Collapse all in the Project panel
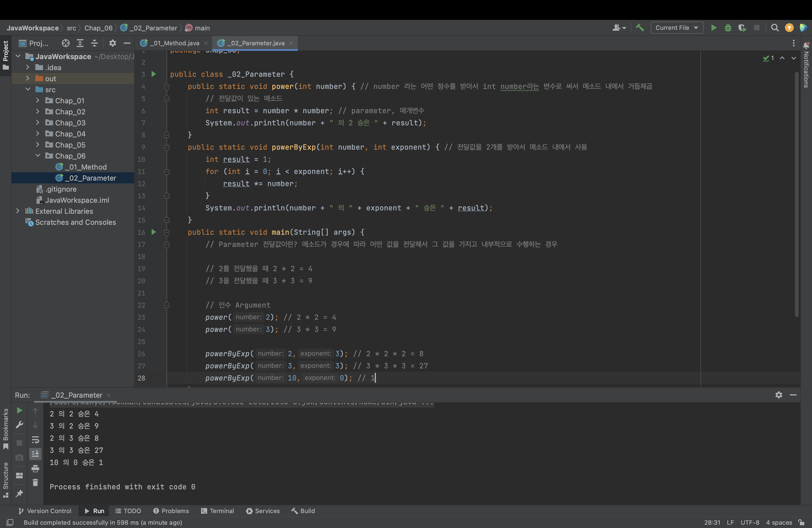The width and height of the screenshot is (812, 528). click(x=94, y=43)
